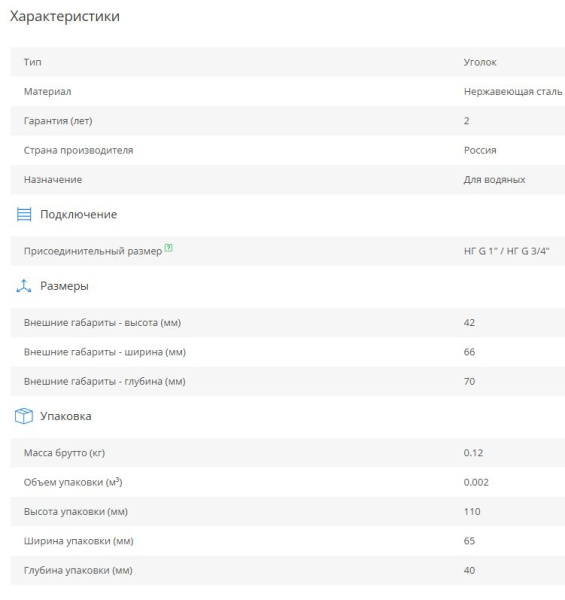The width and height of the screenshot is (565, 600).
Task: Click the ширина (мм) row label
Action: click(x=105, y=352)
